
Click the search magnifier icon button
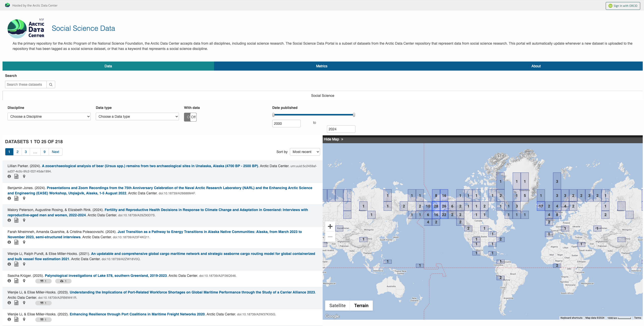tap(51, 84)
